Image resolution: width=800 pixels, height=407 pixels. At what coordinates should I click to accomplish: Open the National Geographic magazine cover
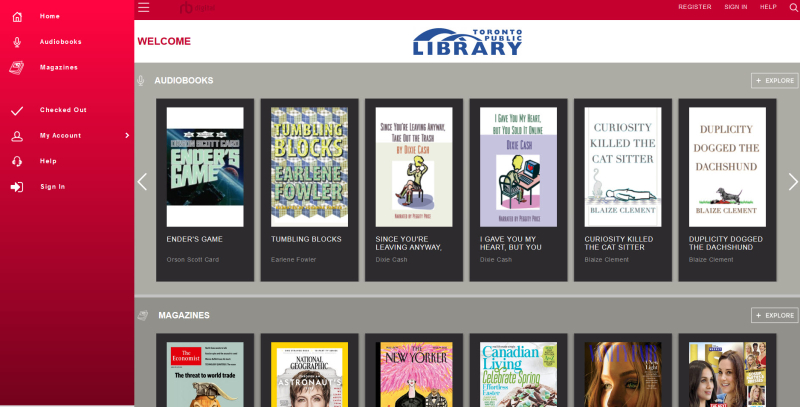[x=309, y=374]
